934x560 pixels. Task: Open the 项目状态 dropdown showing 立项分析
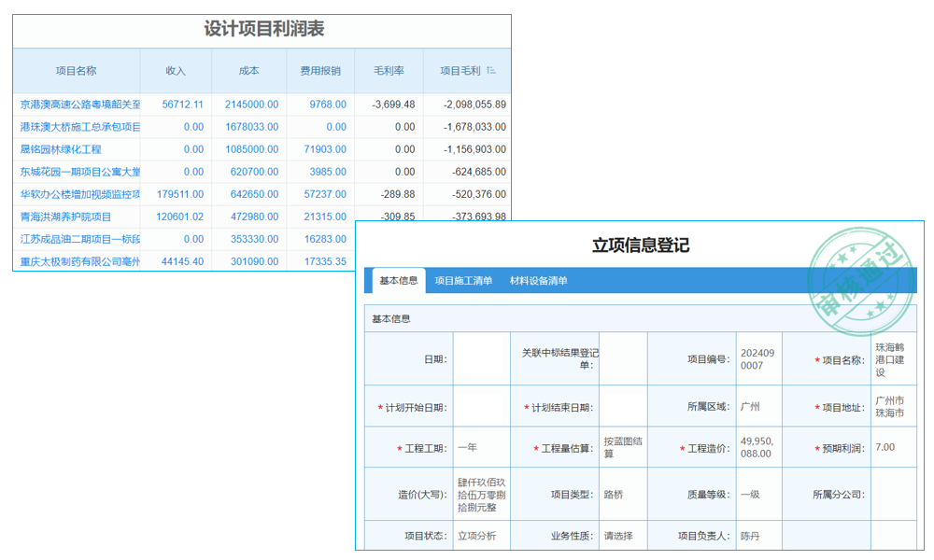480,535
